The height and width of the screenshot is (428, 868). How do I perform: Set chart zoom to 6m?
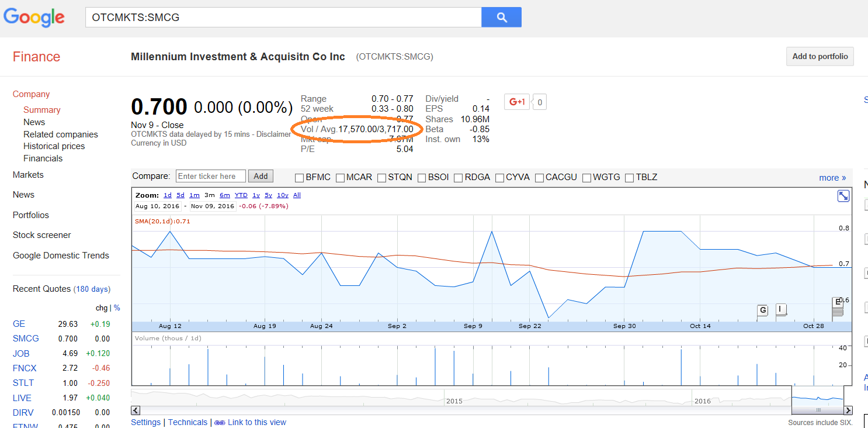tap(225, 195)
